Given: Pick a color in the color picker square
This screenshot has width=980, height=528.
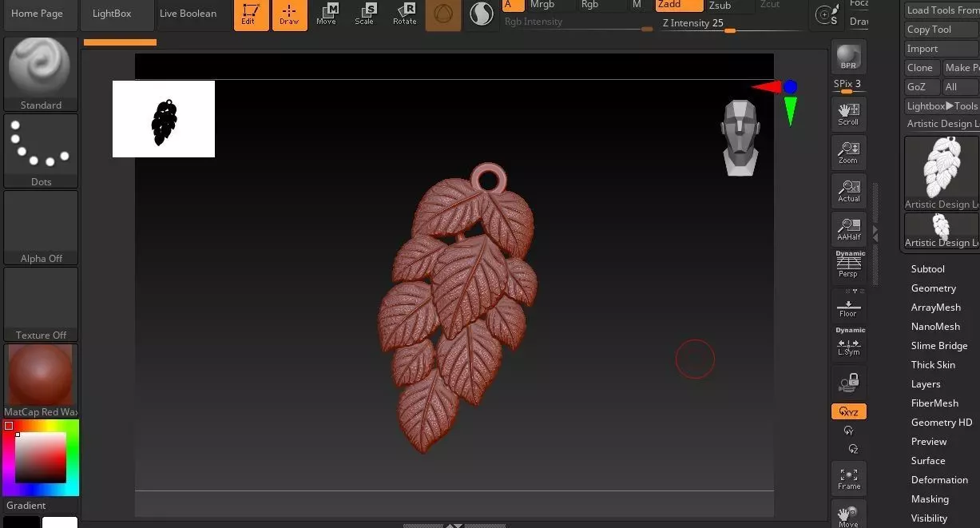Looking at the screenshot, I should click(41, 458).
